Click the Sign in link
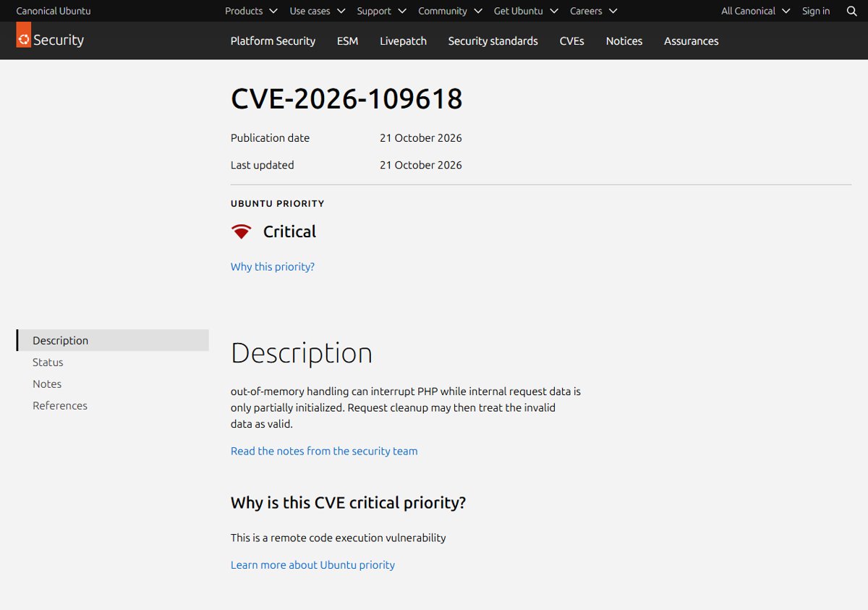The image size is (868, 610). point(816,11)
